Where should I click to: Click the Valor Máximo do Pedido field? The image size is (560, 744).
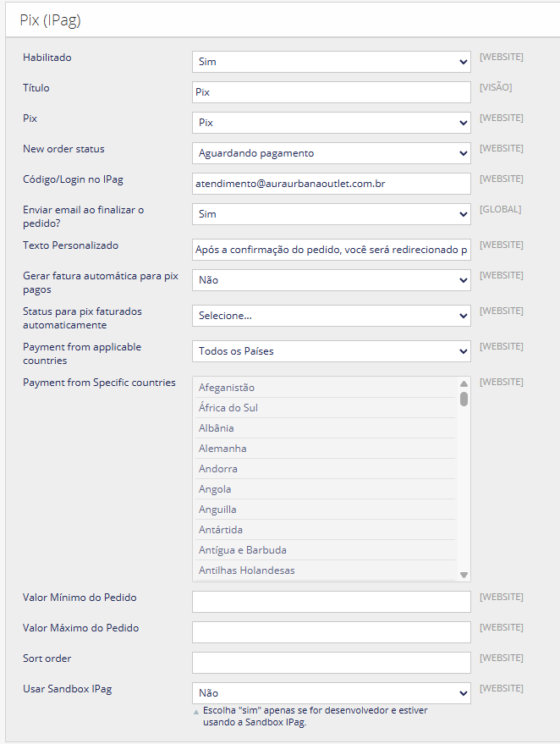tap(331, 632)
